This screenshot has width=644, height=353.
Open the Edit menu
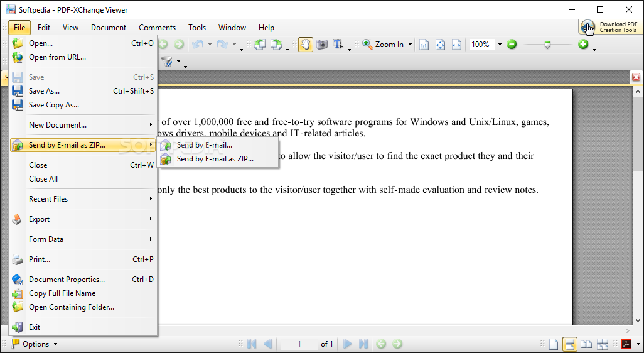pos(44,28)
